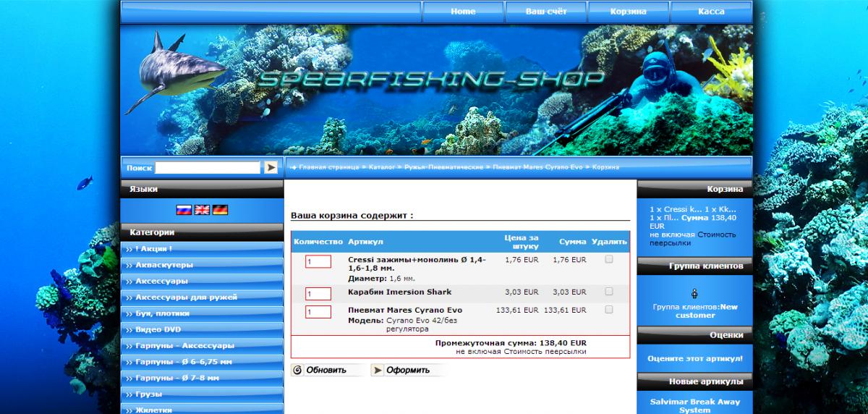Open the Пневмат Mares Cyrano Evo product link
The height and width of the screenshot is (414, 868).
(x=404, y=310)
